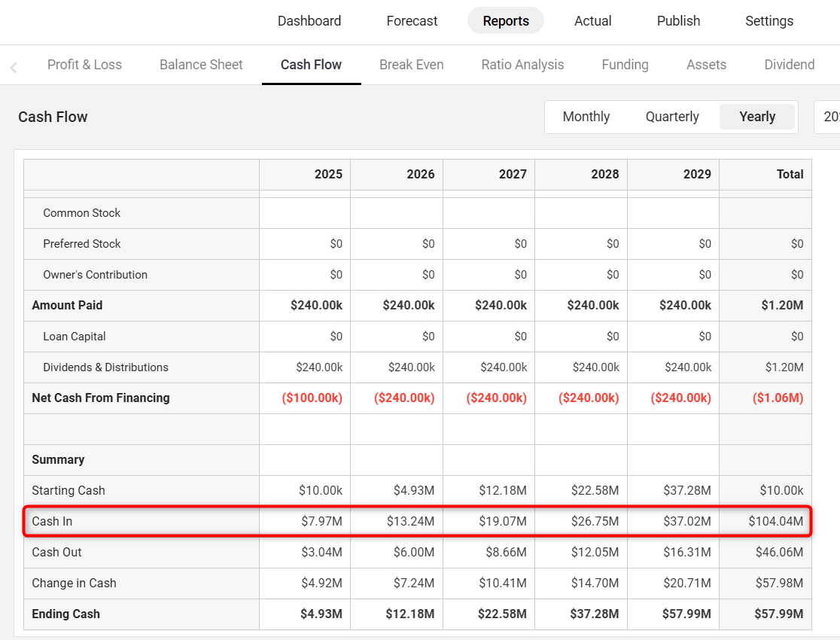Click Publish in the top navigation
The image size is (840, 640).
(678, 21)
